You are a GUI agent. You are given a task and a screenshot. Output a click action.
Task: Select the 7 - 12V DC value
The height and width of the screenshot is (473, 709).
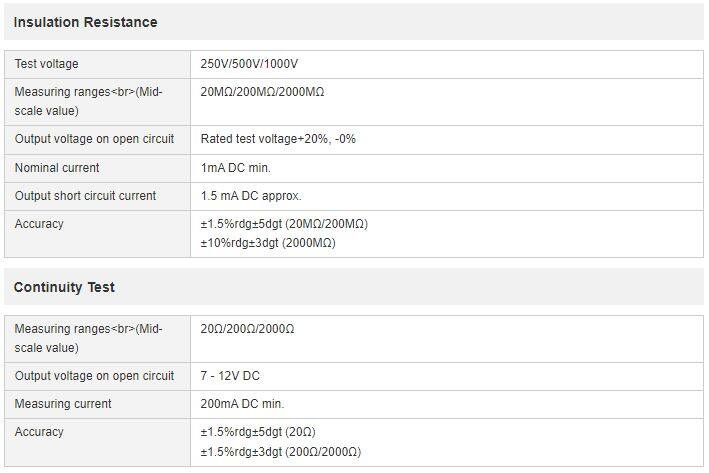[231, 376]
